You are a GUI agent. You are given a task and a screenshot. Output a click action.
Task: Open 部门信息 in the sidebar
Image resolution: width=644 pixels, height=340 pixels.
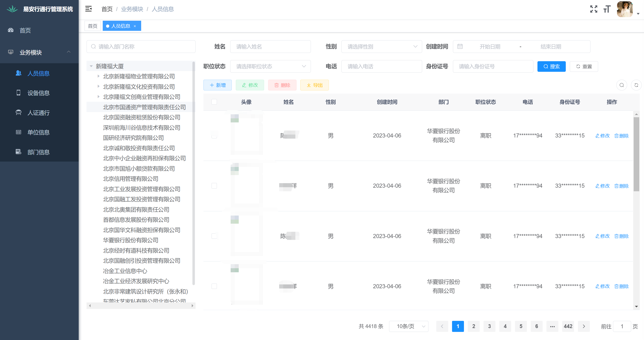[39, 152]
